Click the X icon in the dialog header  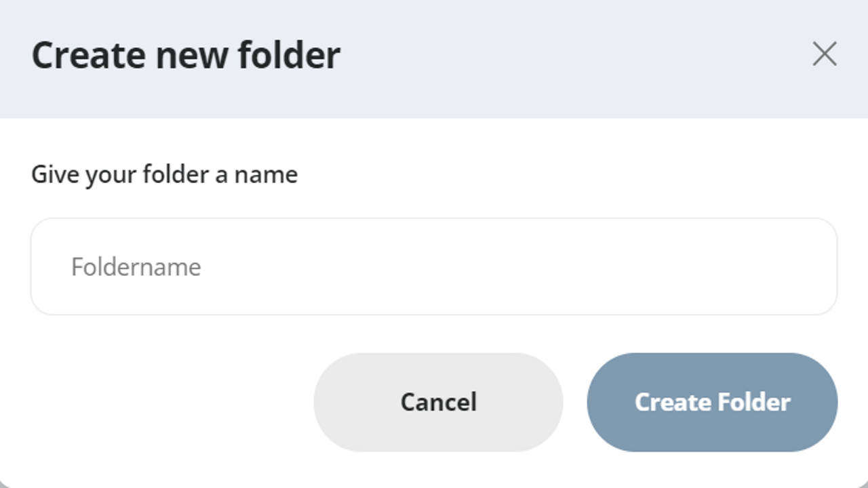point(825,54)
